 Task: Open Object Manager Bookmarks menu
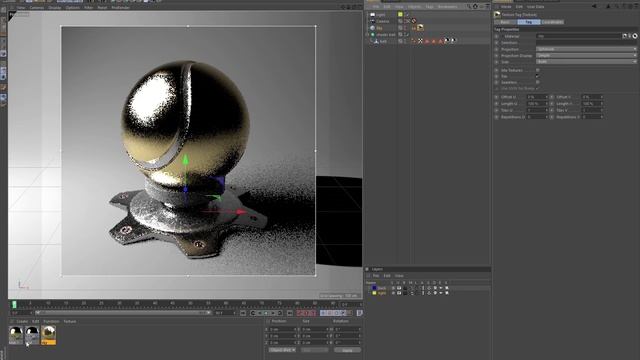(x=448, y=7)
